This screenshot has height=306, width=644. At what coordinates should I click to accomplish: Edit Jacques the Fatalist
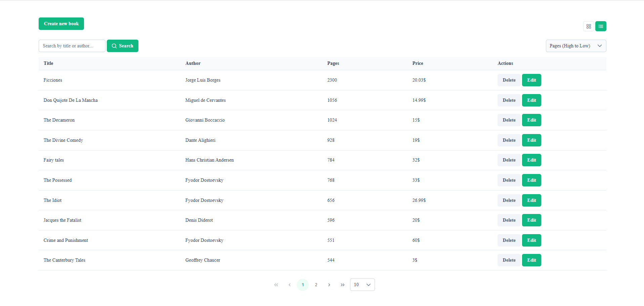point(531,220)
